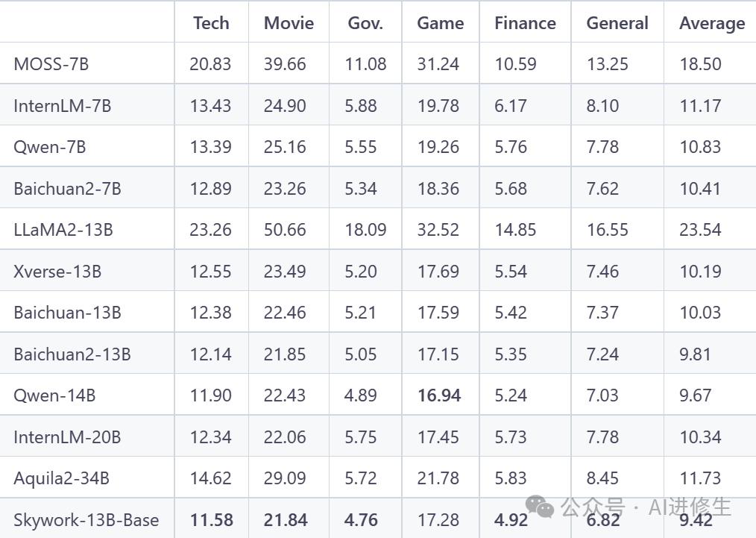Select the Xverse-13B row label

pyautogui.click(x=57, y=272)
